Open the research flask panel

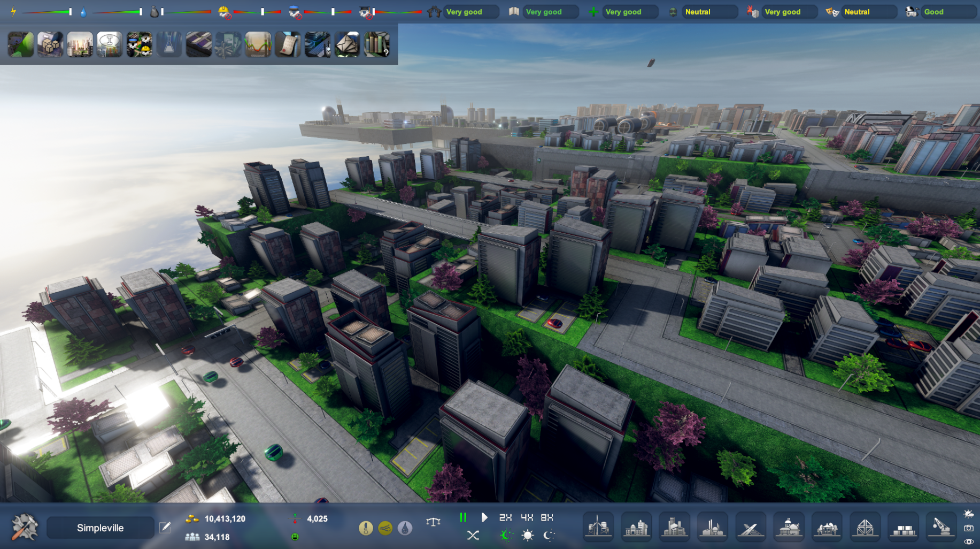click(169, 44)
